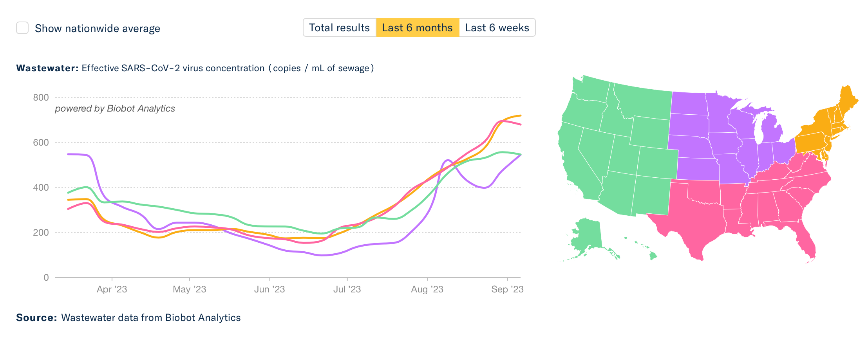
Task: Click Texas on the map
Action: pyautogui.click(x=693, y=219)
